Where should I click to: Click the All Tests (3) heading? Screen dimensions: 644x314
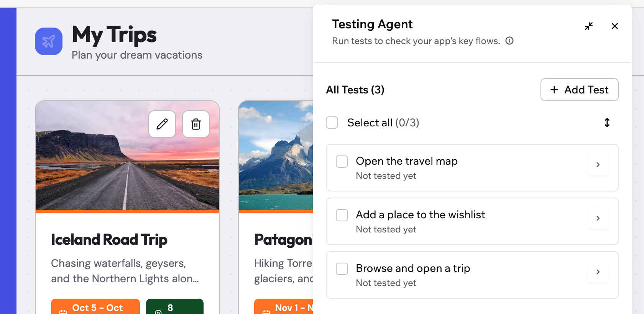[355, 90]
